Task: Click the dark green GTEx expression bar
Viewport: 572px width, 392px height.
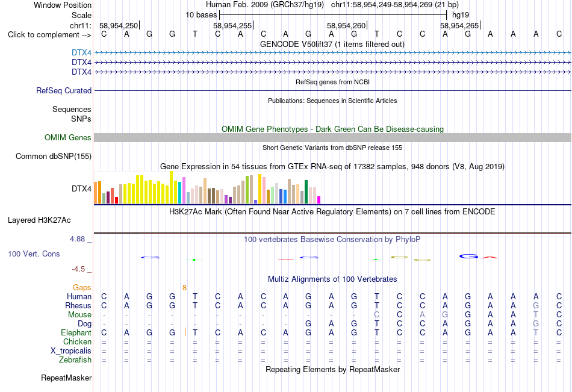Action: coord(306,192)
